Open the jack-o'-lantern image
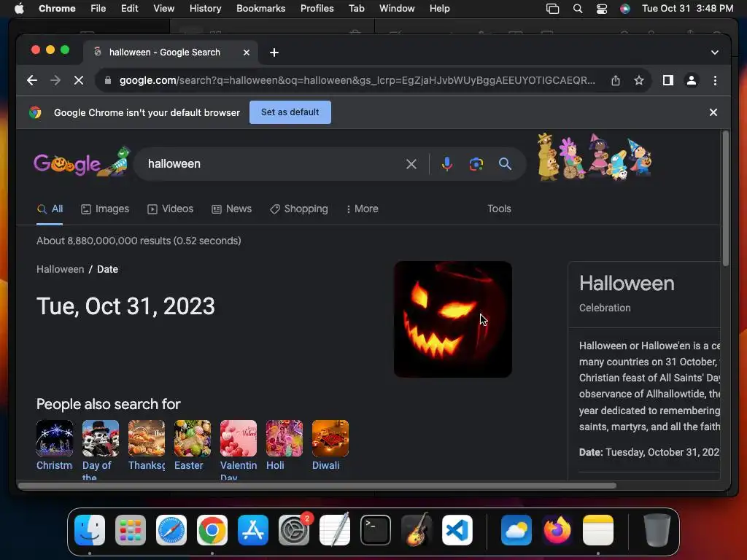The height and width of the screenshot is (560, 747). (x=452, y=319)
